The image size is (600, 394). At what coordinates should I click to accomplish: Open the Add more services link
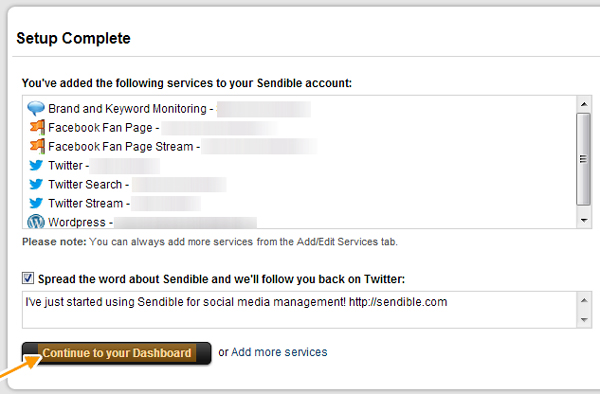coord(279,352)
